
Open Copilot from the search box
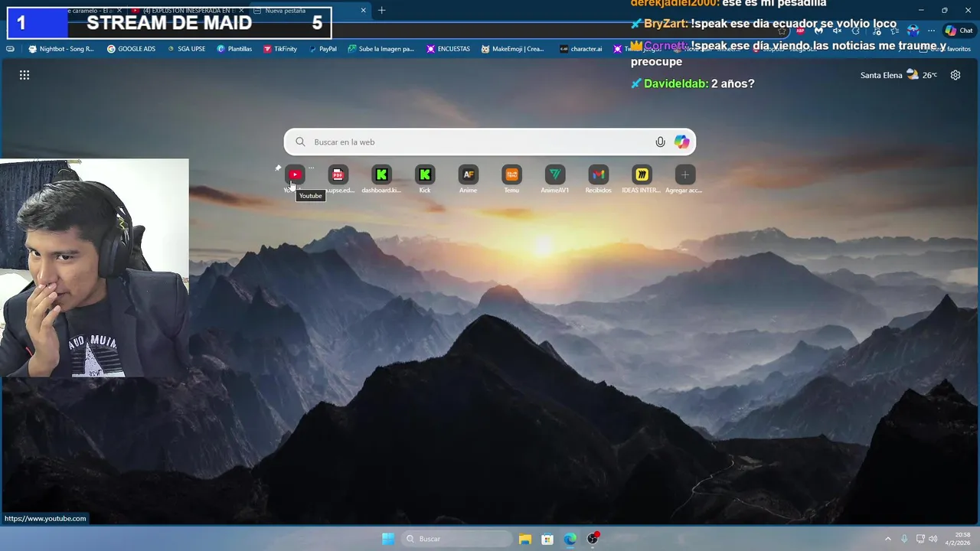click(x=681, y=142)
